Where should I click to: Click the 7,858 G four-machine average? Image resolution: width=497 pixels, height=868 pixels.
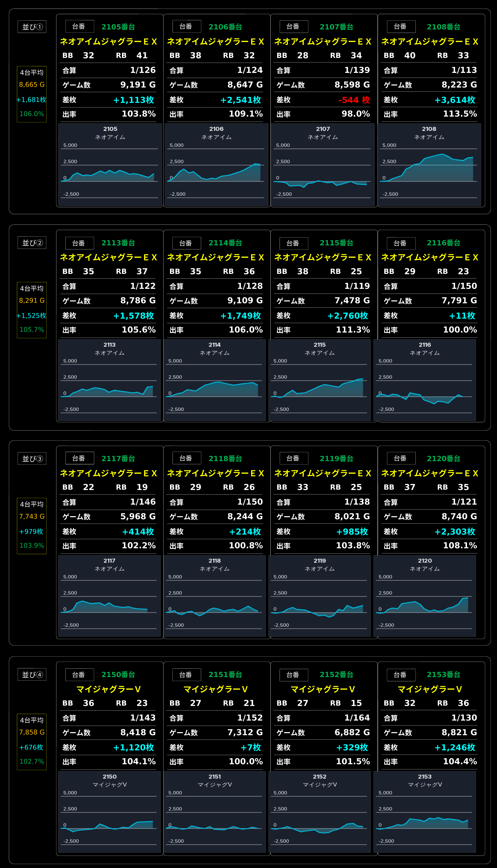click(32, 732)
